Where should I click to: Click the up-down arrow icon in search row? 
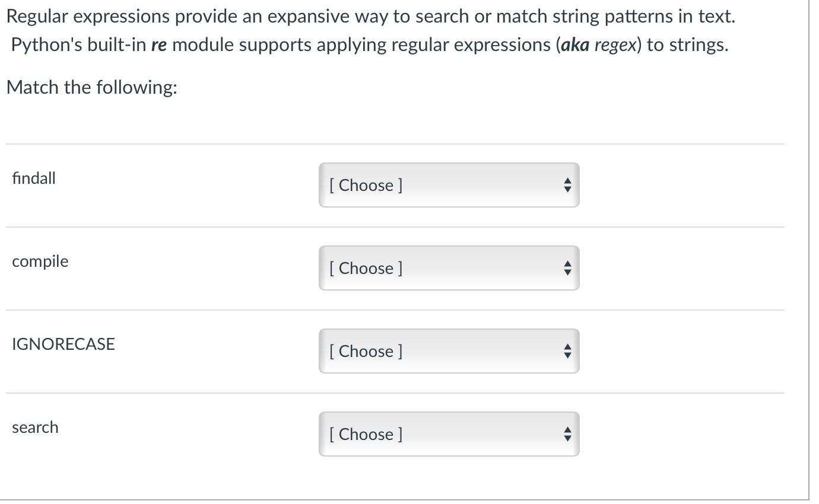click(567, 435)
